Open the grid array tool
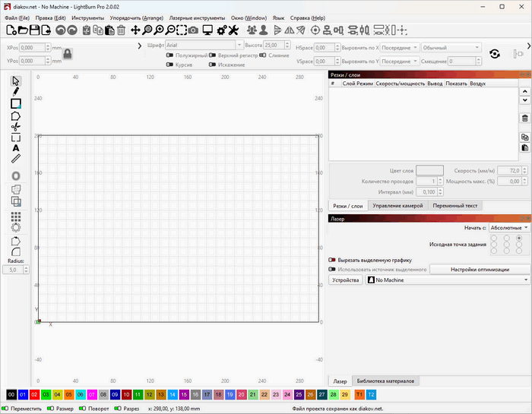 pos(16,216)
